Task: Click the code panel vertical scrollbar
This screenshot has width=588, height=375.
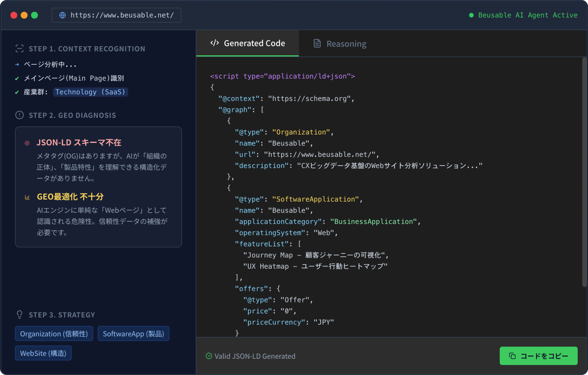Action: point(584,172)
